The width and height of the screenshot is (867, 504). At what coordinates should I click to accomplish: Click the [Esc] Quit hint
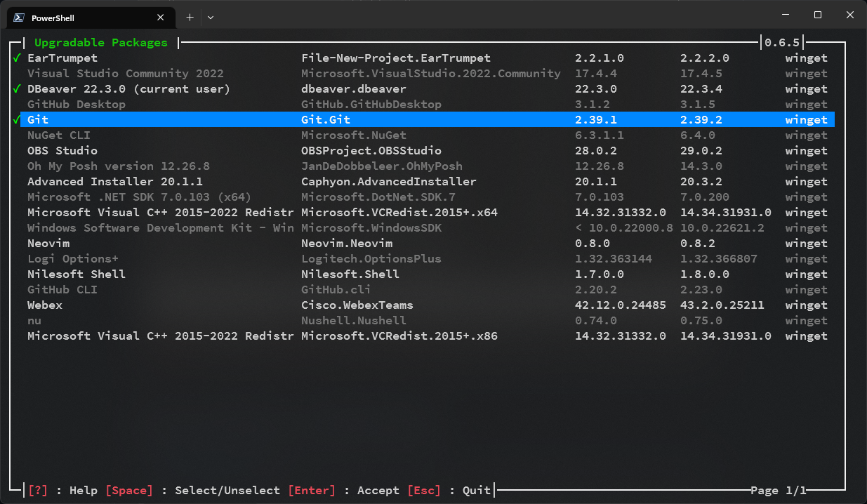pos(449,491)
